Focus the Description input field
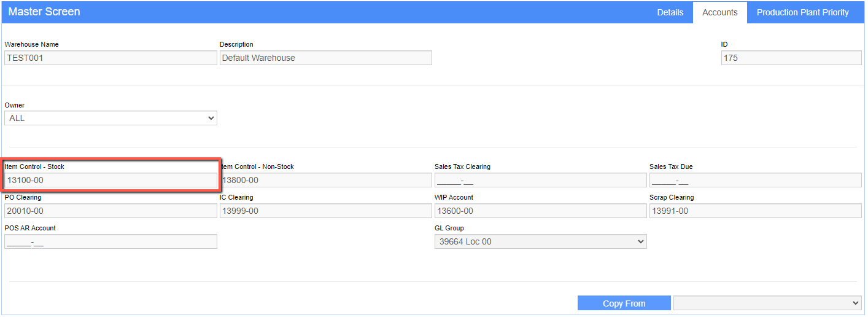868x317 pixels. point(325,58)
